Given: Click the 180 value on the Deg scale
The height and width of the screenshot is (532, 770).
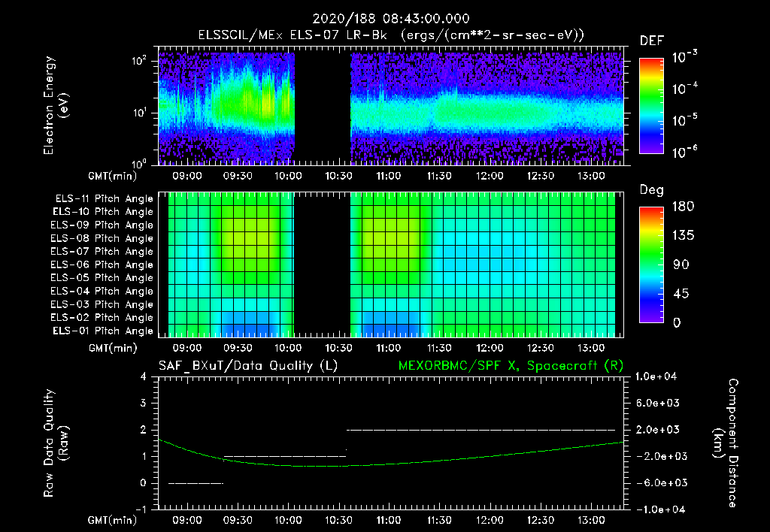Looking at the screenshot, I should pos(683,207).
